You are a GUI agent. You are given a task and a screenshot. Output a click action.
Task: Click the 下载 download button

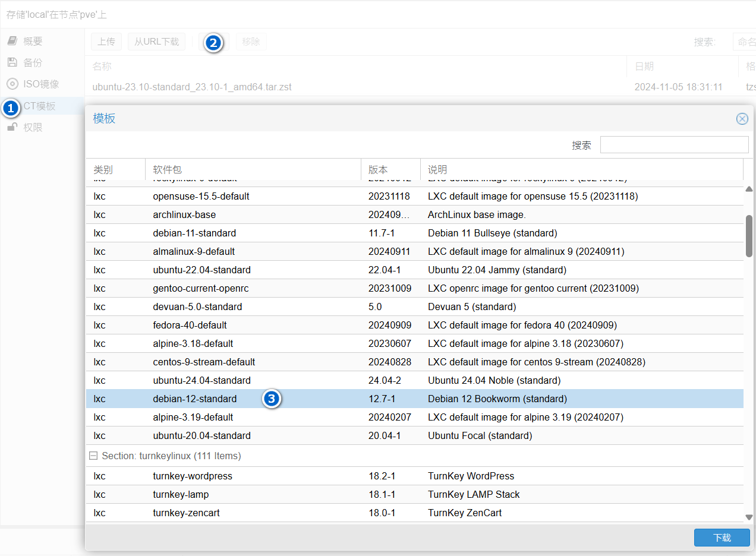point(722,538)
